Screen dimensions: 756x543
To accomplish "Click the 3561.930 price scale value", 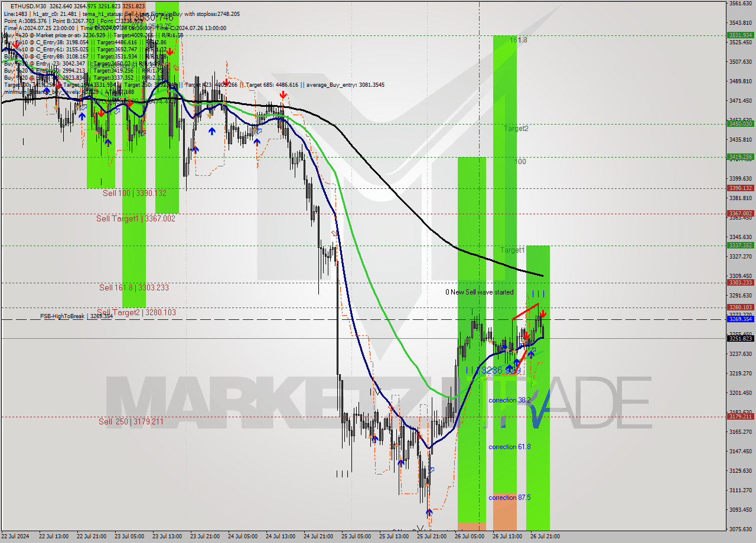I will click(740, 4).
